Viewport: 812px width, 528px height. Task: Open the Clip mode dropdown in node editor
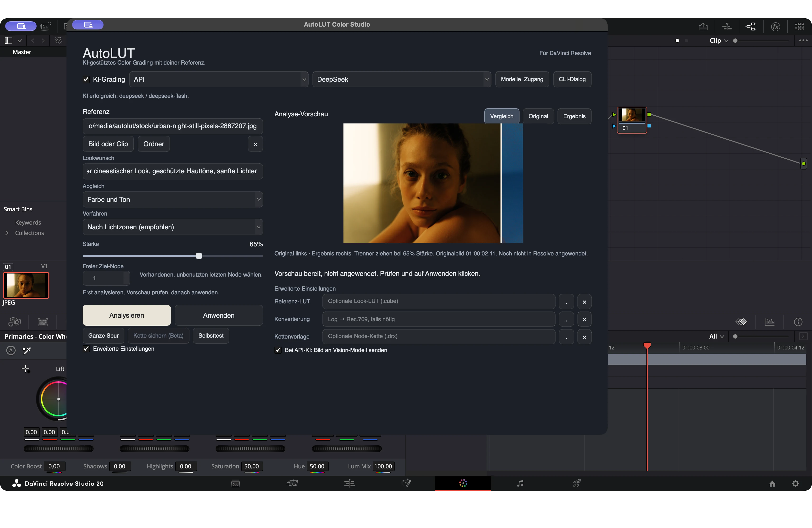[x=719, y=41]
